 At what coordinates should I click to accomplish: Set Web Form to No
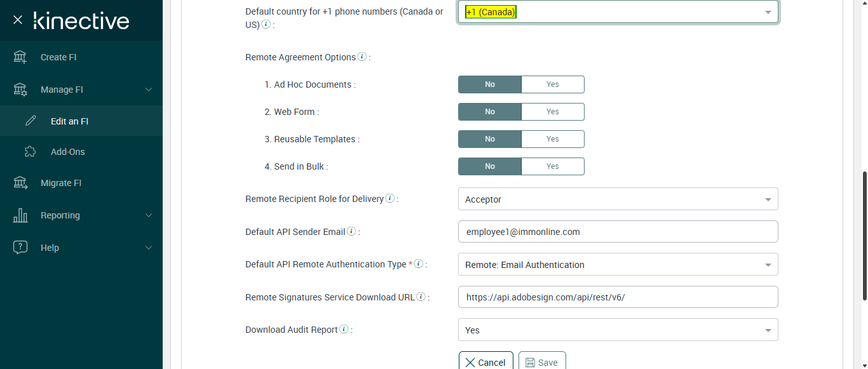[x=490, y=112]
